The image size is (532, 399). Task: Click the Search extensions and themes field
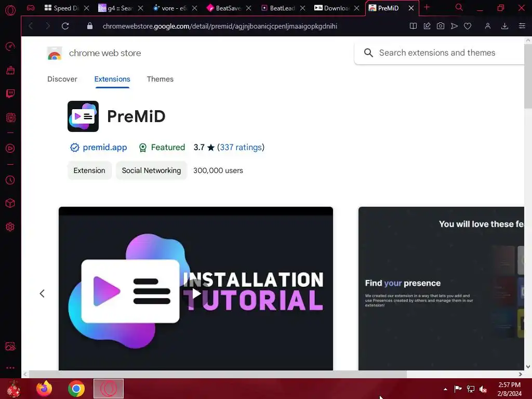pos(440,53)
